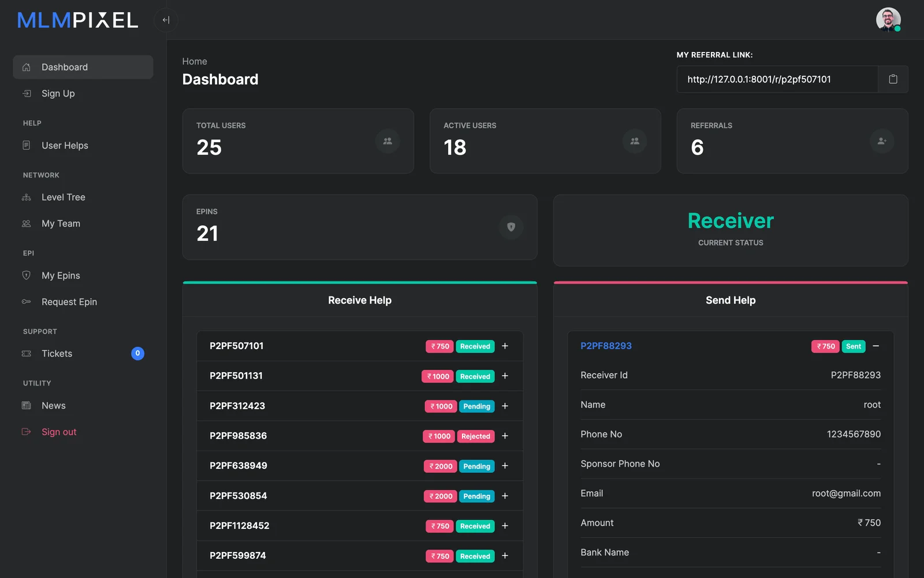This screenshot has height=578, width=924.
Task: Expand the P2PF985836 rejected row
Action: tap(505, 436)
